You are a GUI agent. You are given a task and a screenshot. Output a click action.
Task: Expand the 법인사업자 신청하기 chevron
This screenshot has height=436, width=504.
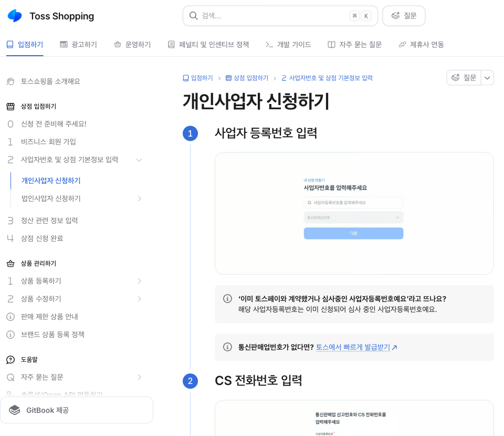(x=140, y=199)
